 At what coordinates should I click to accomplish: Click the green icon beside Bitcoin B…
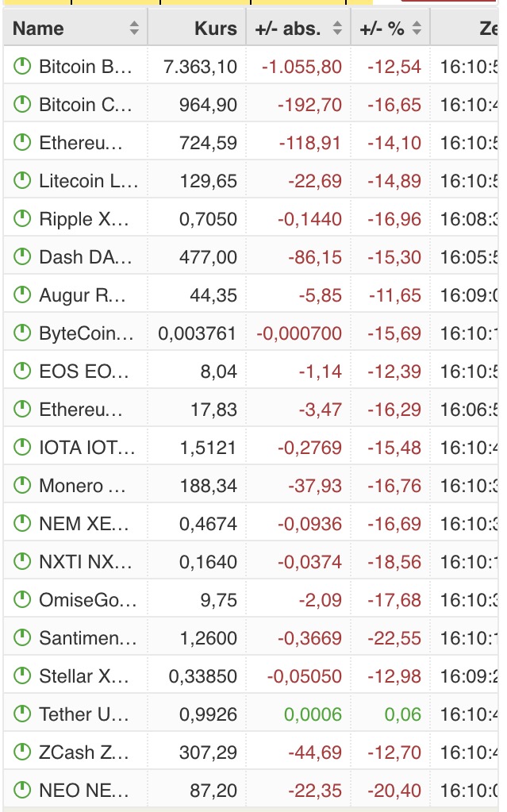pyautogui.click(x=22, y=67)
